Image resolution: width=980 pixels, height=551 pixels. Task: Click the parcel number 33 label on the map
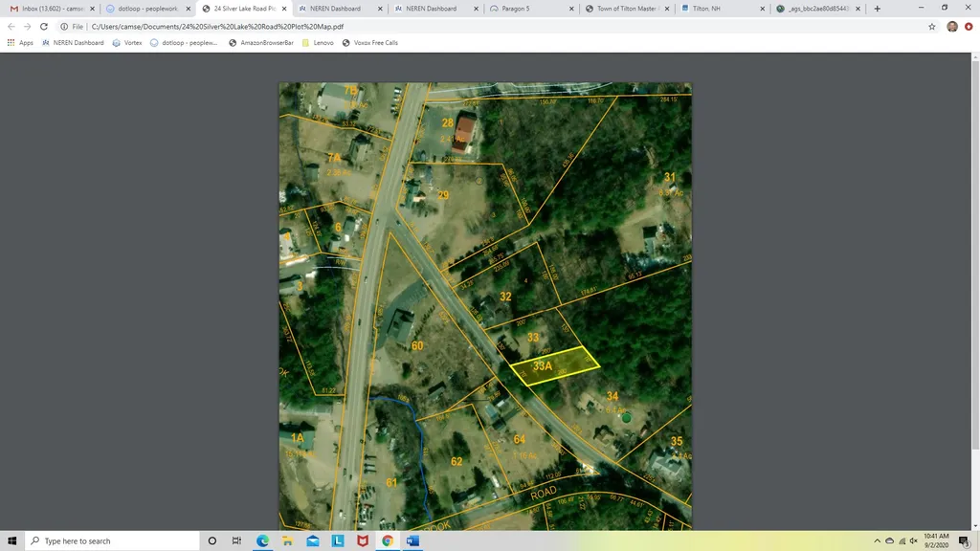(532, 338)
